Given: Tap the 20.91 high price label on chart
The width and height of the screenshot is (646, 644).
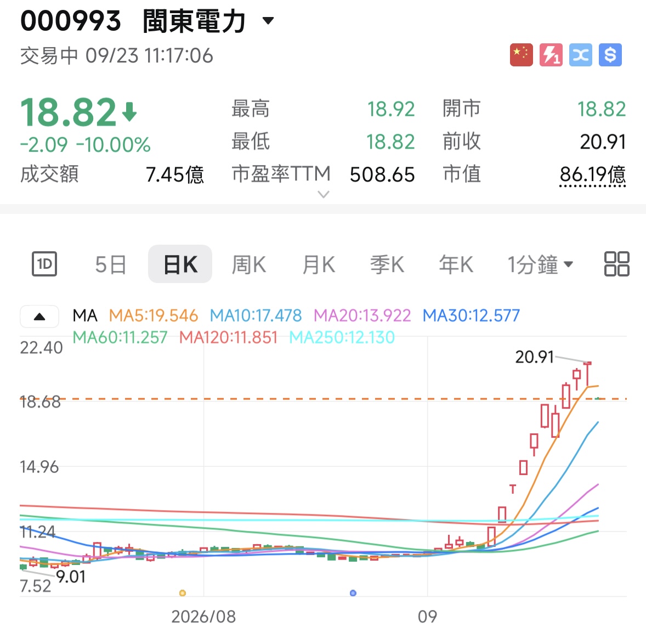Looking at the screenshot, I should [534, 357].
